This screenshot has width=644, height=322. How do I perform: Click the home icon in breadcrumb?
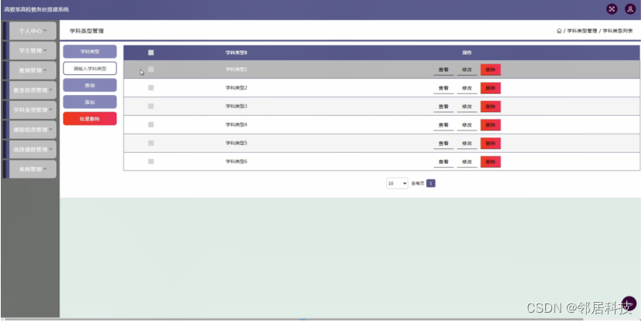[x=559, y=31]
